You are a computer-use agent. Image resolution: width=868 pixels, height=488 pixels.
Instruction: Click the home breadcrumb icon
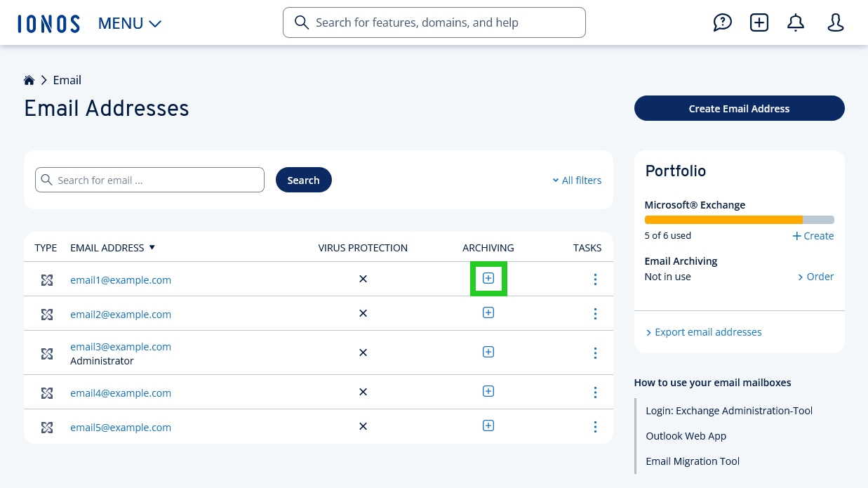[29, 80]
